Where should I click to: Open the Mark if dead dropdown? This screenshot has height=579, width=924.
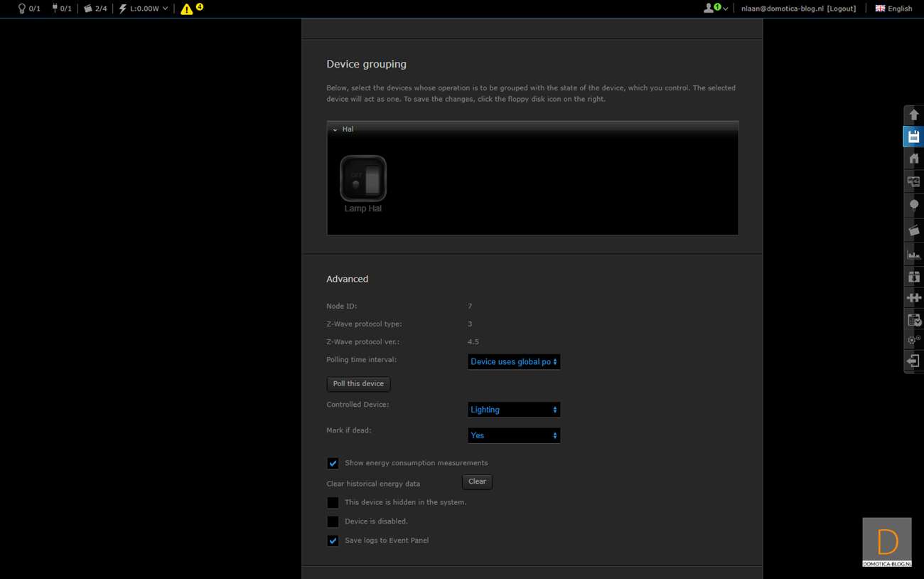(x=513, y=435)
